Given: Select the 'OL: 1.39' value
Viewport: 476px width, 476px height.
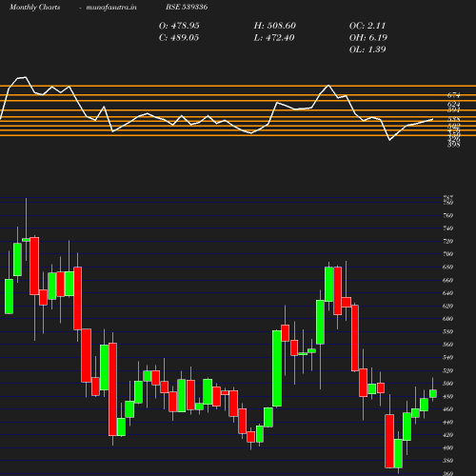Looking at the screenshot, I should 367,50.
